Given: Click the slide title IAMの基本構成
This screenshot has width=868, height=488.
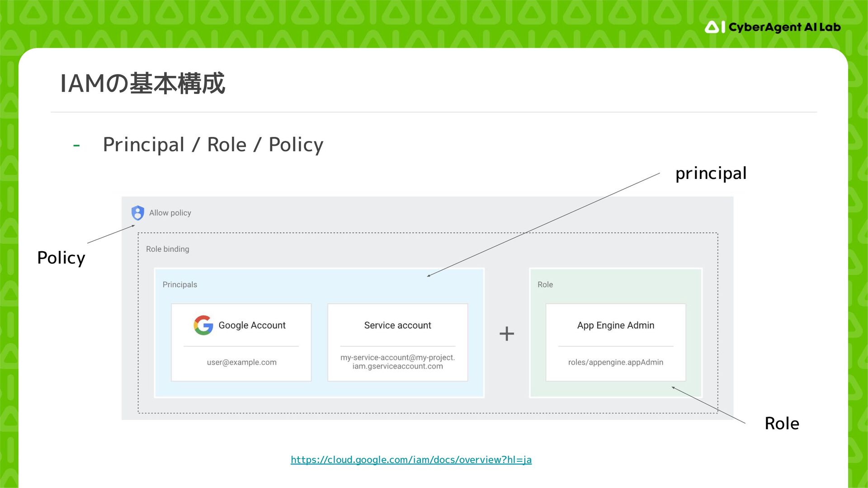Looking at the screenshot, I should pyautogui.click(x=142, y=84).
